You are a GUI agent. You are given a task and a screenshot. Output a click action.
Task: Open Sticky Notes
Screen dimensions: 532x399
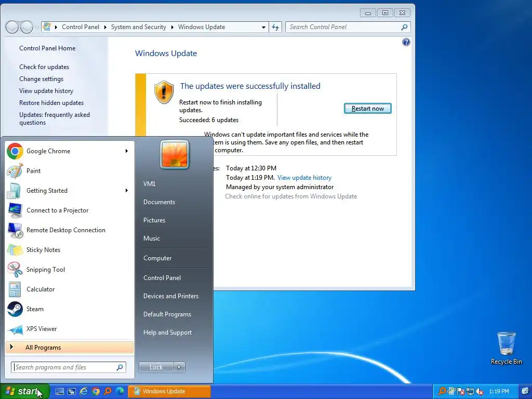tap(70, 250)
